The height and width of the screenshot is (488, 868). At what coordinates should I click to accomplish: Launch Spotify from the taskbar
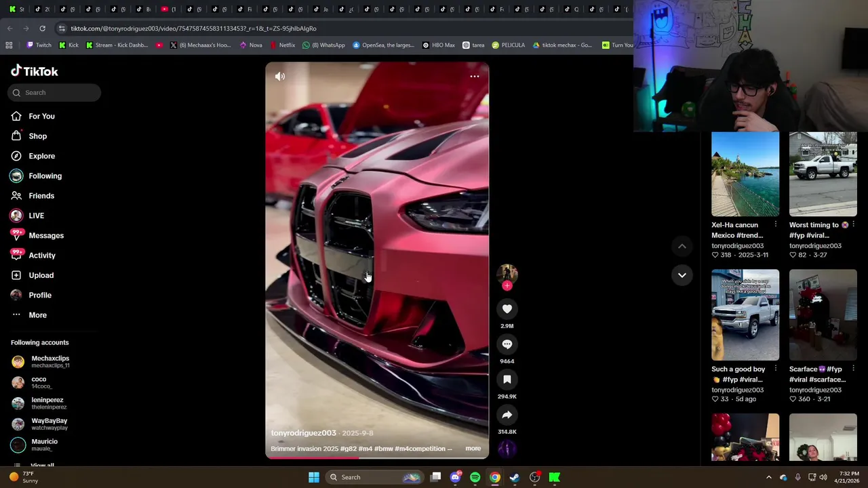[475, 477]
